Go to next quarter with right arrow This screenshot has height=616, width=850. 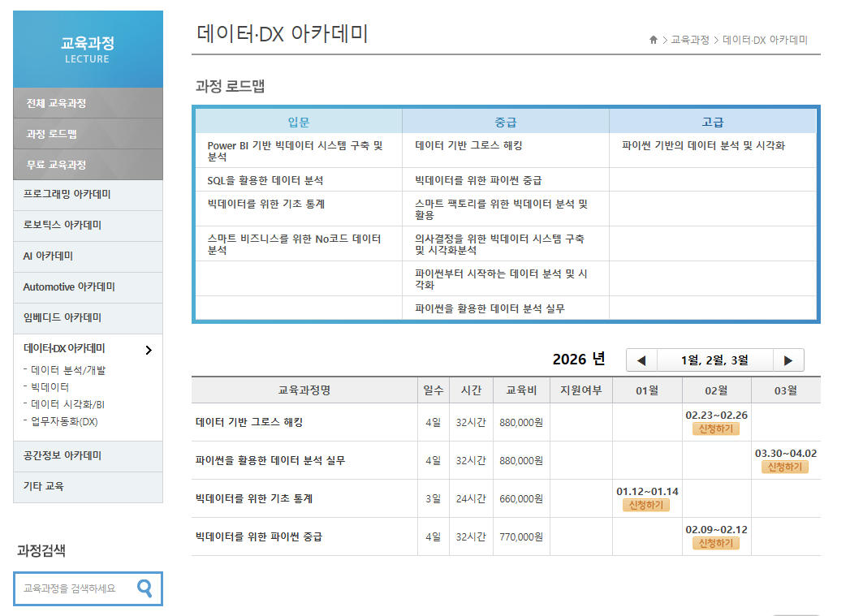787,360
